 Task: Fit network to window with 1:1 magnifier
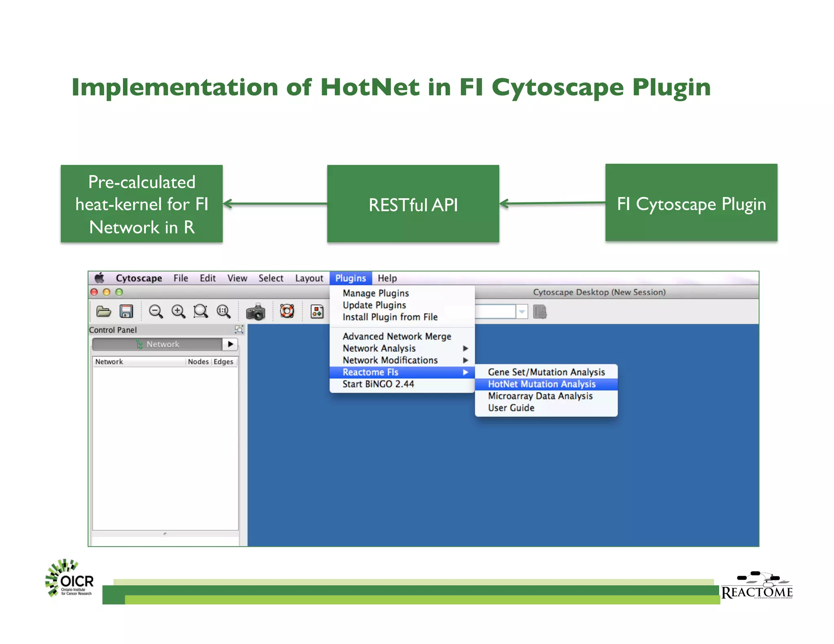click(x=224, y=312)
